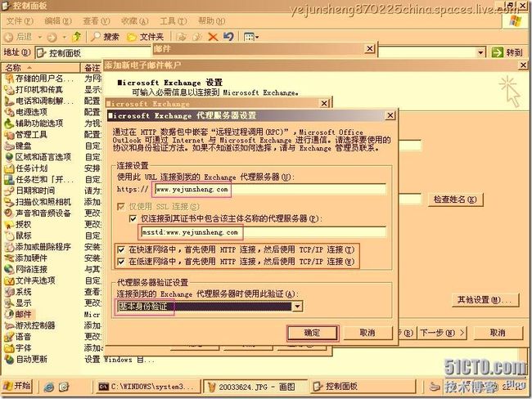Open the 收藏(A) menu
532x399 pixels.
135,21
